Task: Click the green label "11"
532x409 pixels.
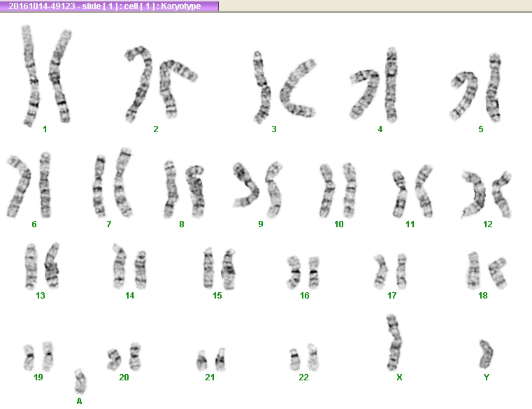Action: tap(410, 224)
